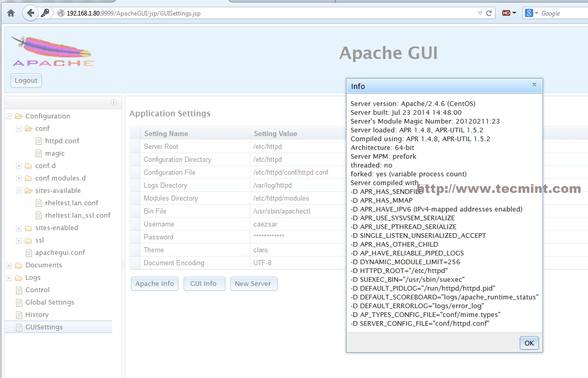This screenshot has height=378, width=588.
Task: Click the httpd.conf document icon
Action: [x=39, y=141]
